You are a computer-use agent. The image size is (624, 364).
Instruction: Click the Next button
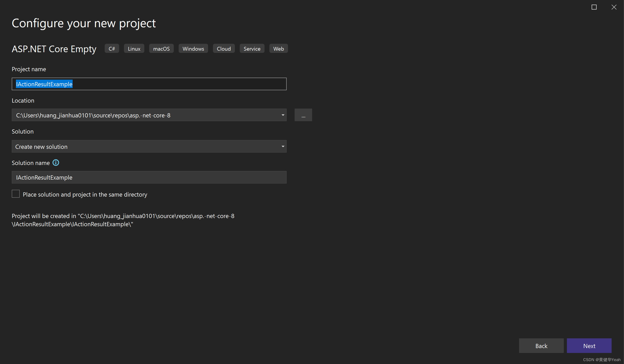pyautogui.click(x=589, y=346)
